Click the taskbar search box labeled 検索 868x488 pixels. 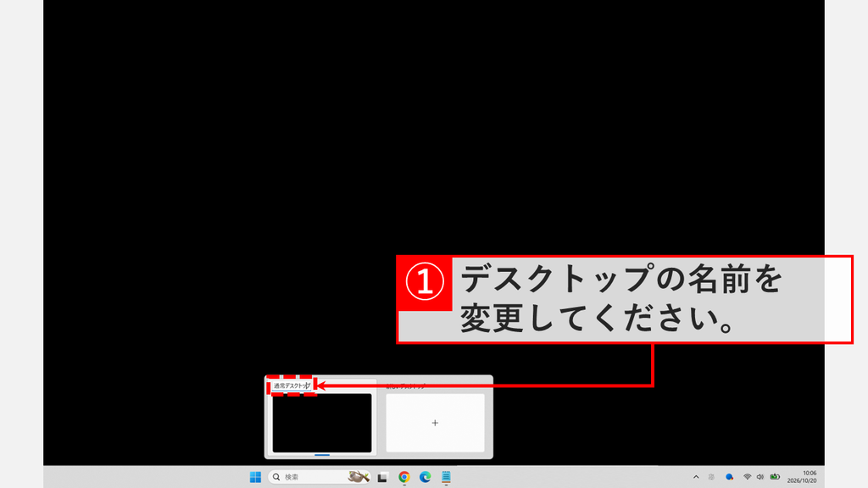tap(320, 477)
